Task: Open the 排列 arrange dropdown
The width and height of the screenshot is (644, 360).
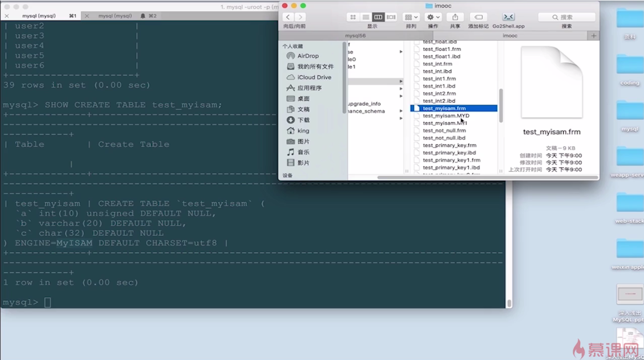Action: (x=411, y=17)
